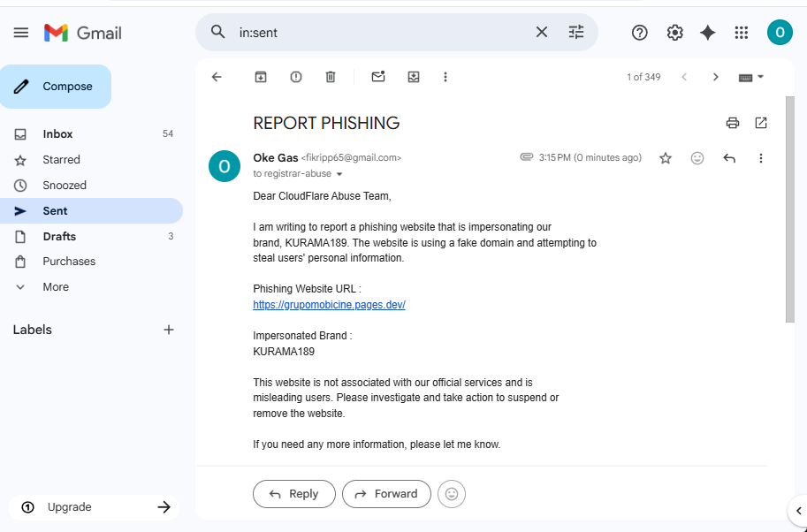807x532 pixels.
Task: Add an emoji reaction in the message header
Action: coord(697,158)
